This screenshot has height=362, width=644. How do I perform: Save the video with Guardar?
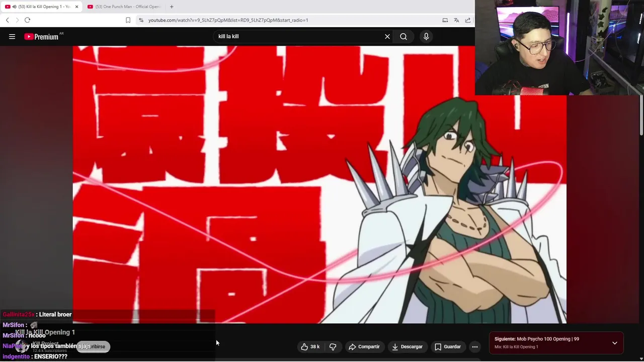[x=448, y=346]
